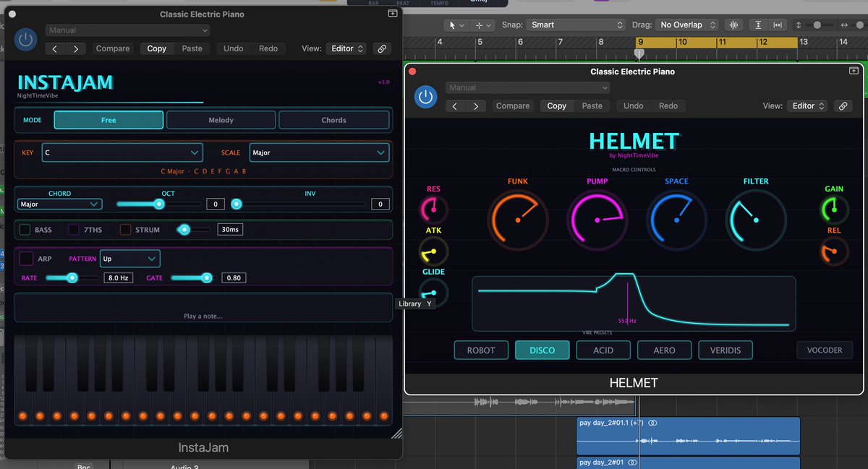
Task: Go to next preset in HELMET window
Action: click(x=475, y=106)
